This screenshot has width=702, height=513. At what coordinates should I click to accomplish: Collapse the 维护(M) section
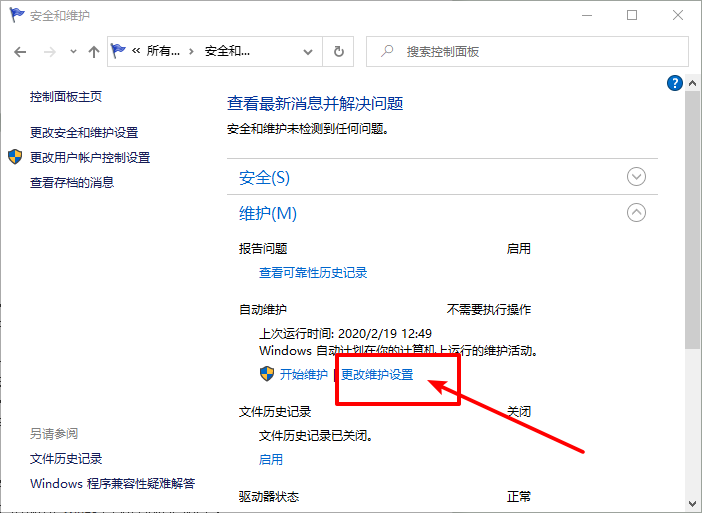point(636,212)
